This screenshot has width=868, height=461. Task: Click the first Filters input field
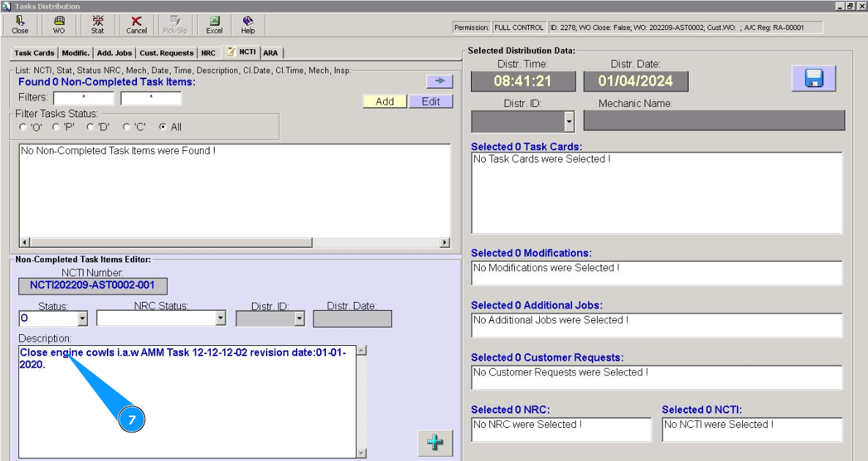pyautogui.click(x=84, y=98)
